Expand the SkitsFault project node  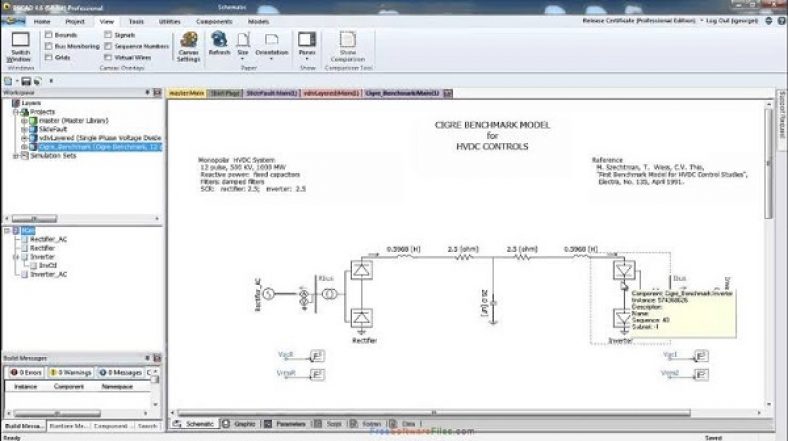coord(24,130)
